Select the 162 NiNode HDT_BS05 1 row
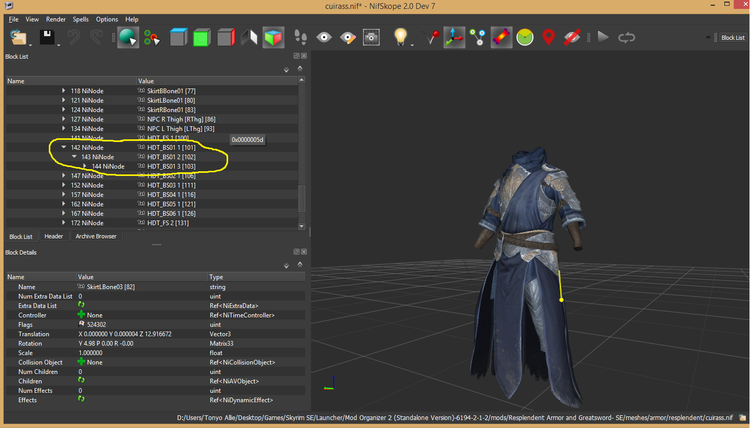750x430 pixels. pyautogui.click(x=152, y=204)
